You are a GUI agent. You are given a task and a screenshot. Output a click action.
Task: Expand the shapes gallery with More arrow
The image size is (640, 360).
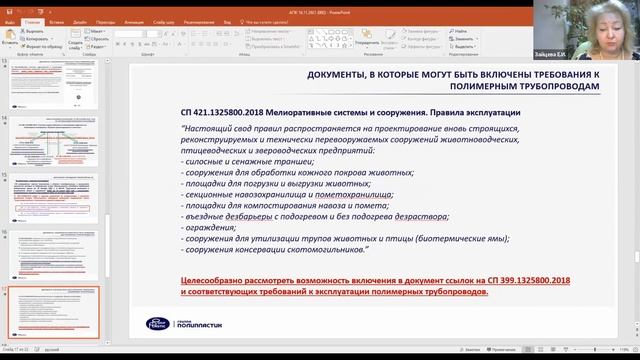pos(351,46)
